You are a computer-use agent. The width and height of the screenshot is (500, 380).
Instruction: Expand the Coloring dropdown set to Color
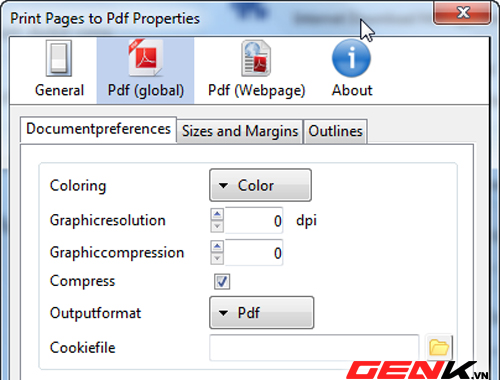[260, 185]
